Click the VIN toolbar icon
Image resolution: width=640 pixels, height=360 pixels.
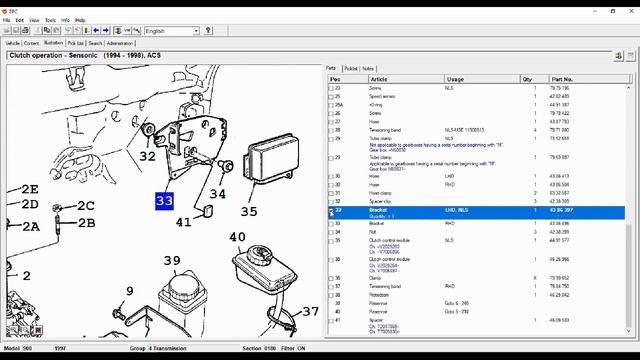tap(127, 31)
